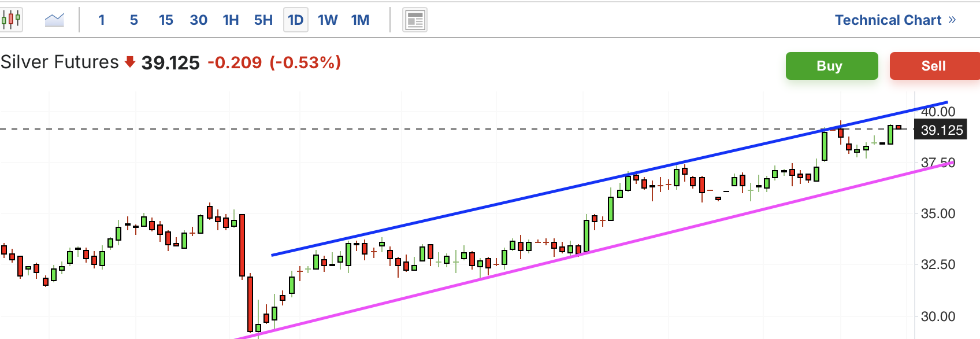The height and width of the screenshot is (339, 980).
Task: Click the 32.50 price axis label
Action: tap(938, 264)
